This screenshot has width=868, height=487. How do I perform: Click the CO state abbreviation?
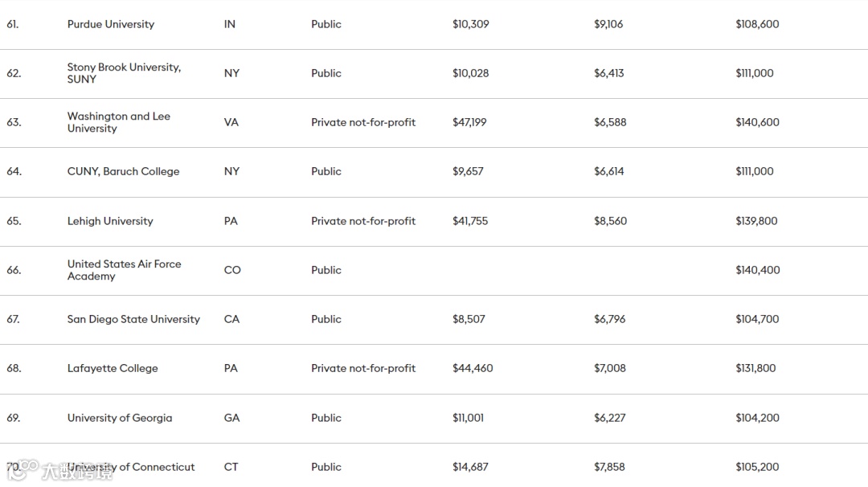232,270
